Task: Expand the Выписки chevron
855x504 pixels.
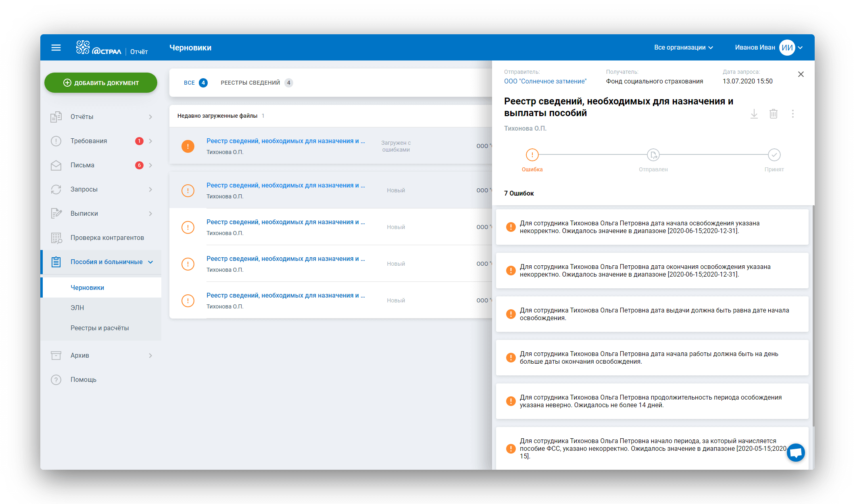Action: (x=150, y=214)
